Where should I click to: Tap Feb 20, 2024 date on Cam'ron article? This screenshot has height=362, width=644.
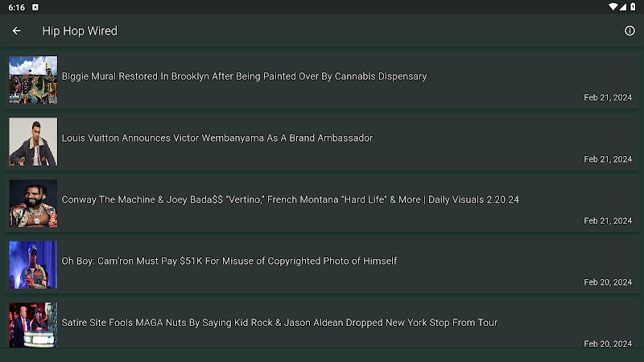[608, 282]
